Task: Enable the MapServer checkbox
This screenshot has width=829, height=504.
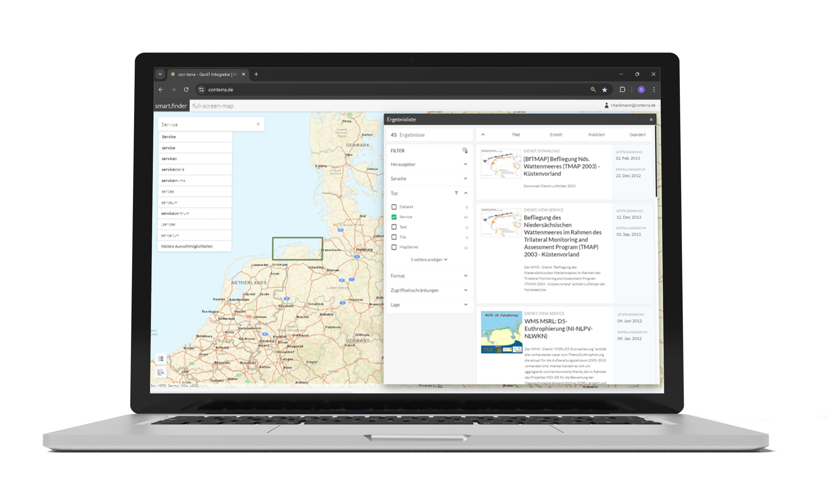Action: 394,247
